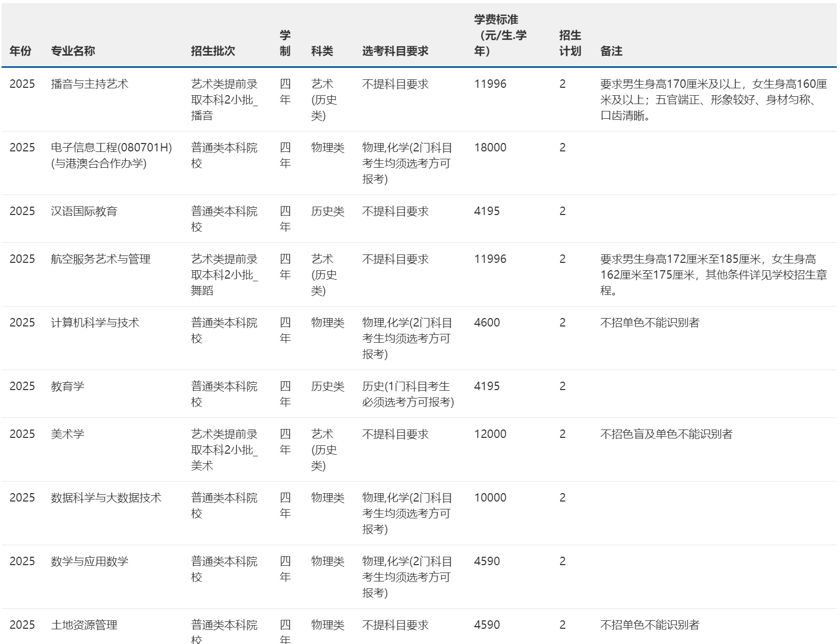Select the 航空服务艺术与管理 major name
840x644 pixels.
click(x=100, y=259)
